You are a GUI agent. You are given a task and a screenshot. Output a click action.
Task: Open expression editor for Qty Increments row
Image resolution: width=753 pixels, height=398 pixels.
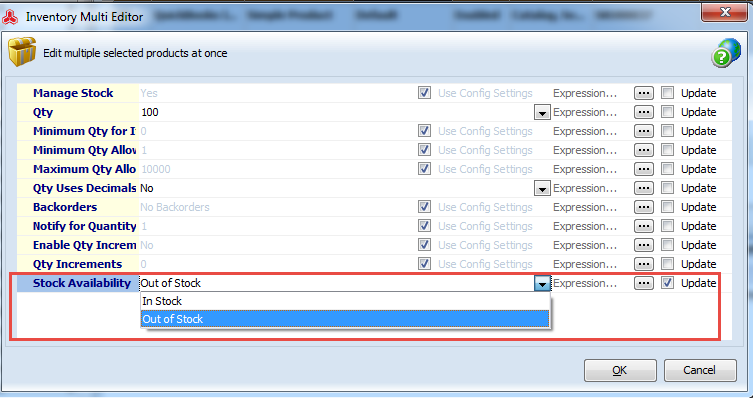coord(644,264)
